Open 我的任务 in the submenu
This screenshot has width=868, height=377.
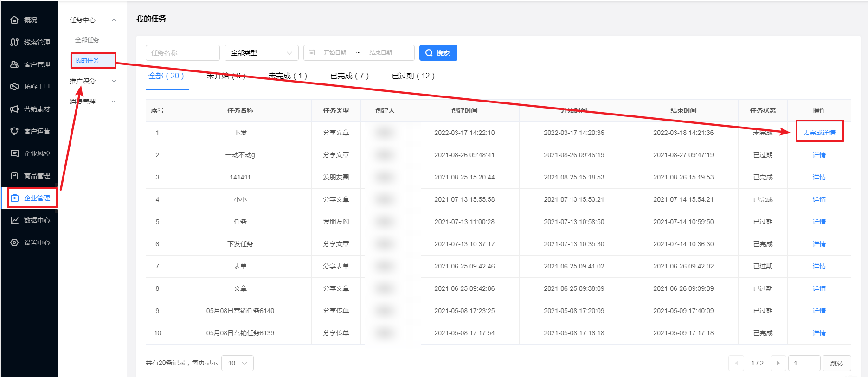[x=87, y=60]
